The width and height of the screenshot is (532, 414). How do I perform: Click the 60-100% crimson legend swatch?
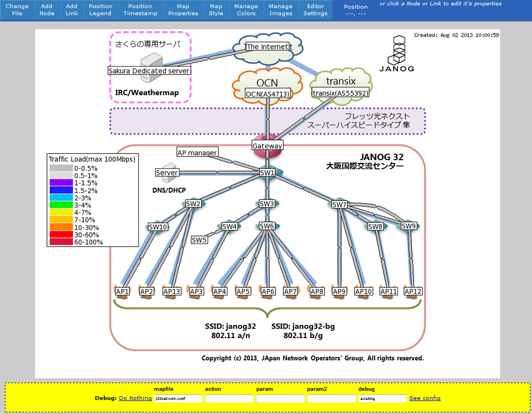pyautogui.click(x=61, y=242)
